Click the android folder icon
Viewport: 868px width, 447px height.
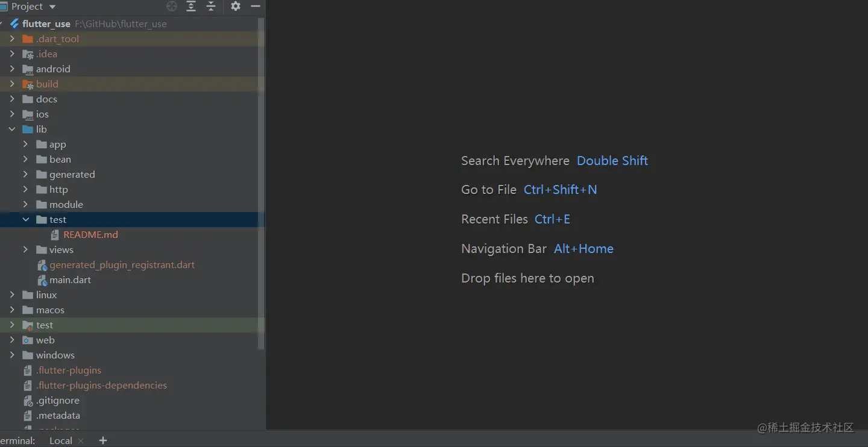(x=27, y=69)
